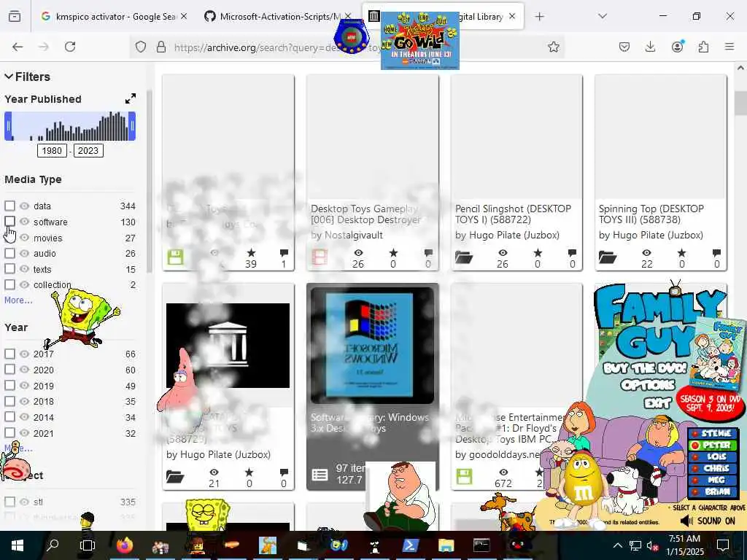
Task: Click the jumping SpongeBob desktop toy
Action: (x=82, y=316)
